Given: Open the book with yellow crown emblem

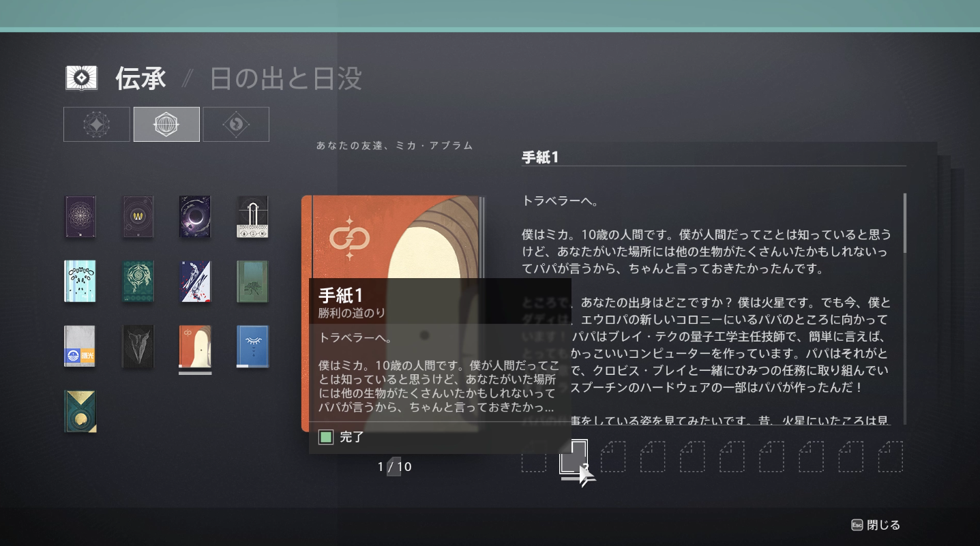Looking at the screenshot, I should 138,217.
